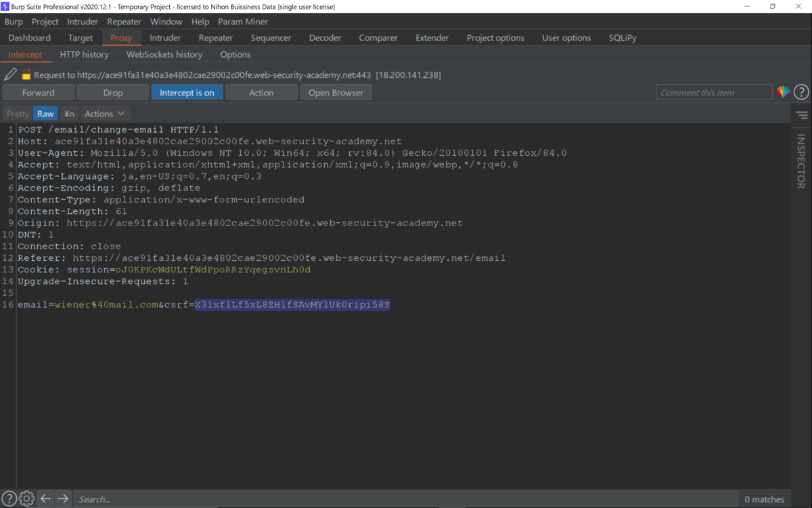
Task: Click the email=wiener%40mail.com parameter
Action: [88, 305]
